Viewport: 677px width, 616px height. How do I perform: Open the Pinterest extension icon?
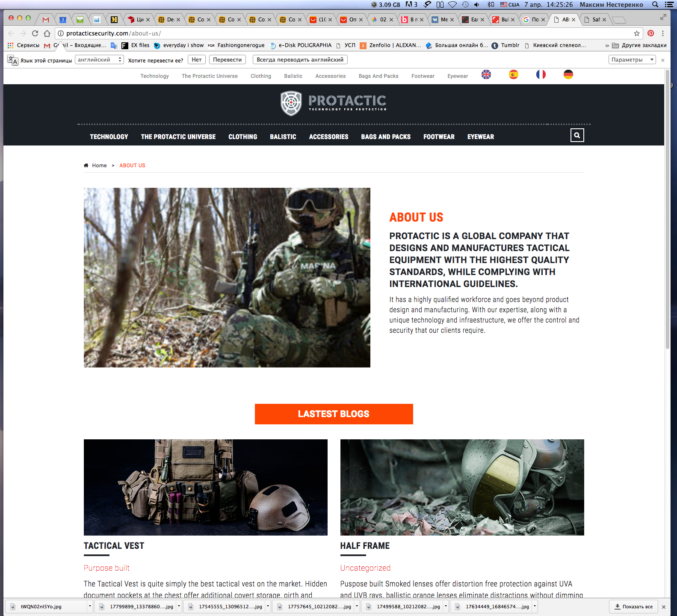point(650,33)
